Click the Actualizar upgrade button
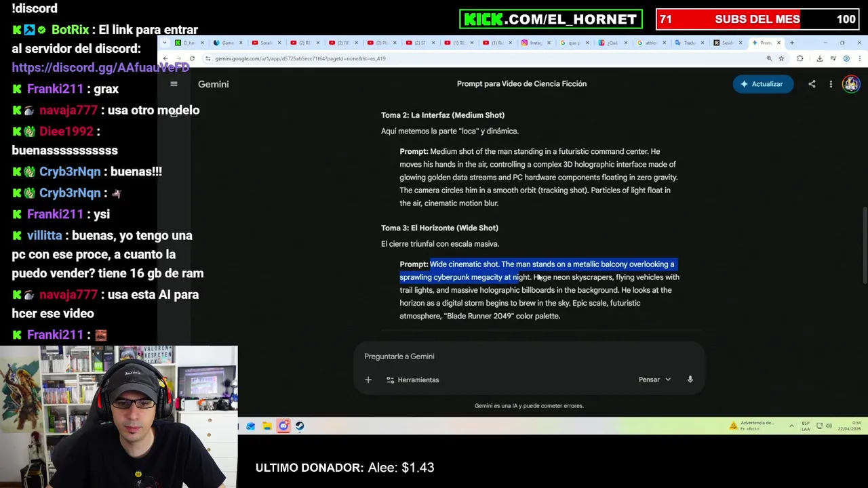The image size is (868, 488). click(x=763, y=84)
